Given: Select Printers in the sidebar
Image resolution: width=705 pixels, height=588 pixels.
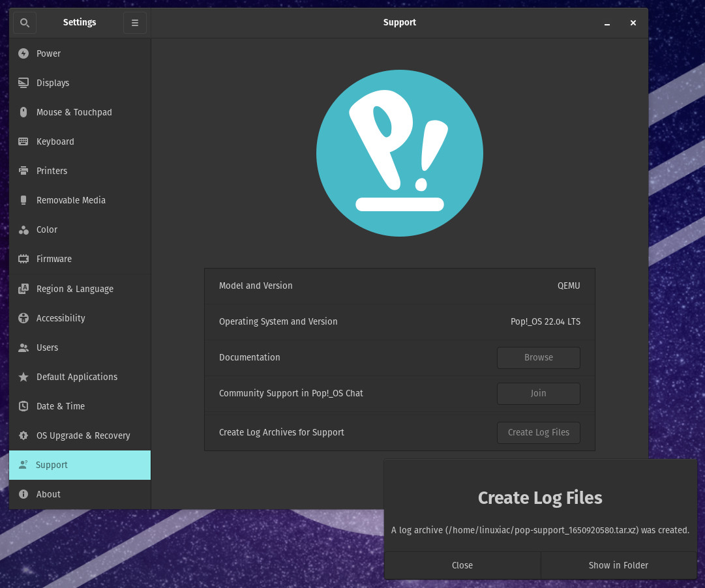Looking at the screenshot, I should click(x=80, y=171).
